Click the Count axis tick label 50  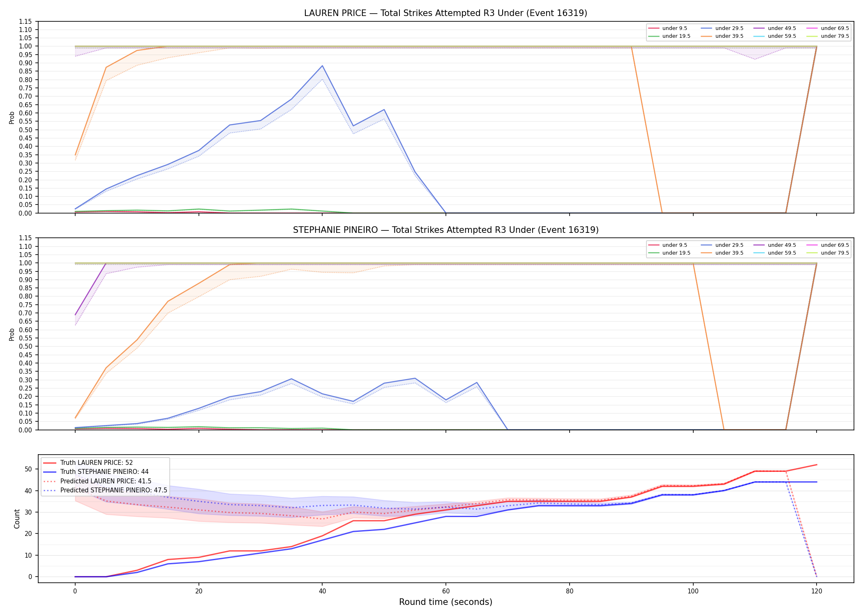click(x=28, y=469)
